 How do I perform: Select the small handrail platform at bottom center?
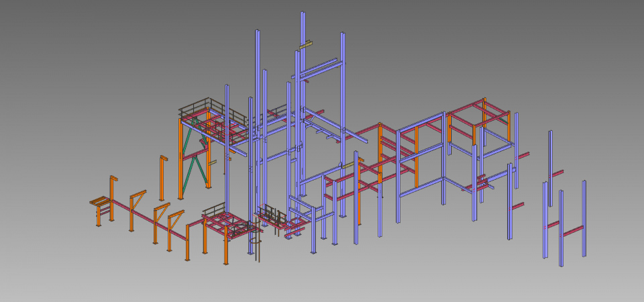[x=274, y=215]
